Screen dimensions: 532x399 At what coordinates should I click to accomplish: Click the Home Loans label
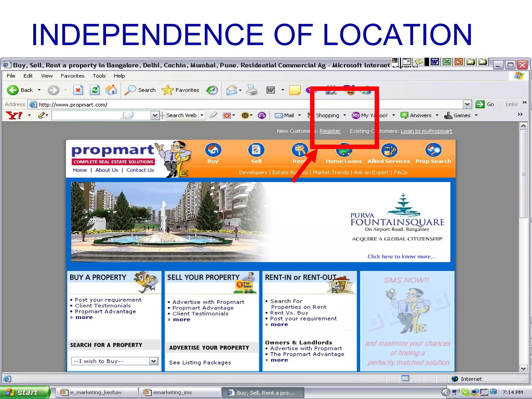click(x=344, y=161)
